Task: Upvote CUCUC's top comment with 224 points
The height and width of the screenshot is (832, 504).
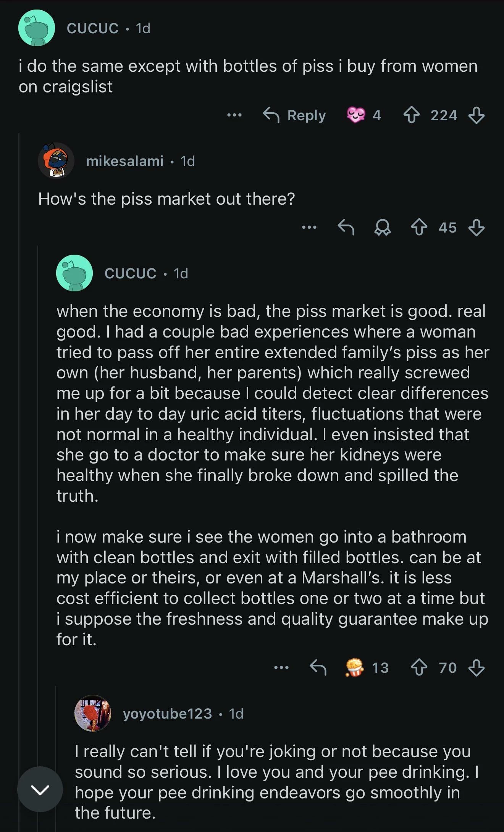Action: tap(411, 115)
